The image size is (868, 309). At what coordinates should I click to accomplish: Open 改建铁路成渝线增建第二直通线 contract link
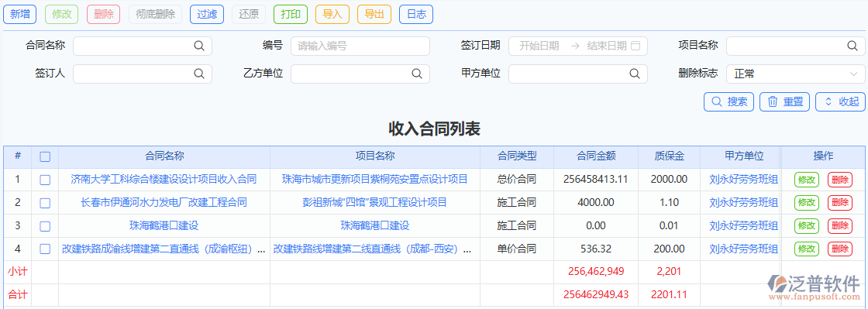pos(164,249)
